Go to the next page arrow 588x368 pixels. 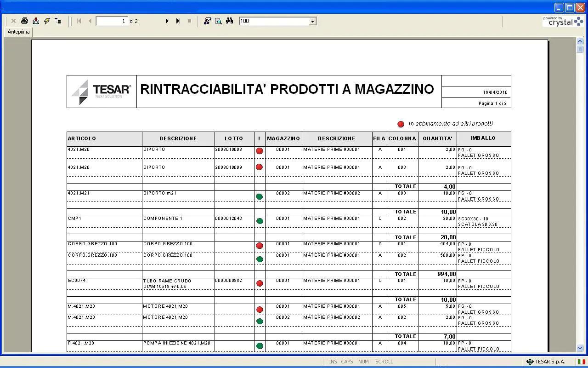coord(167,21)
